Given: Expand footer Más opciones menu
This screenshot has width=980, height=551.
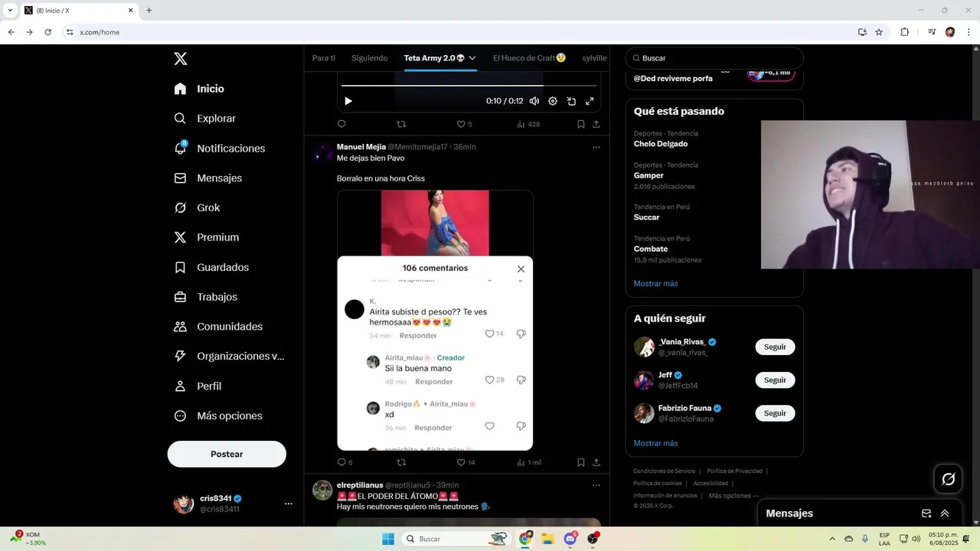Looking at the screenshot, I should pos(733,496).
